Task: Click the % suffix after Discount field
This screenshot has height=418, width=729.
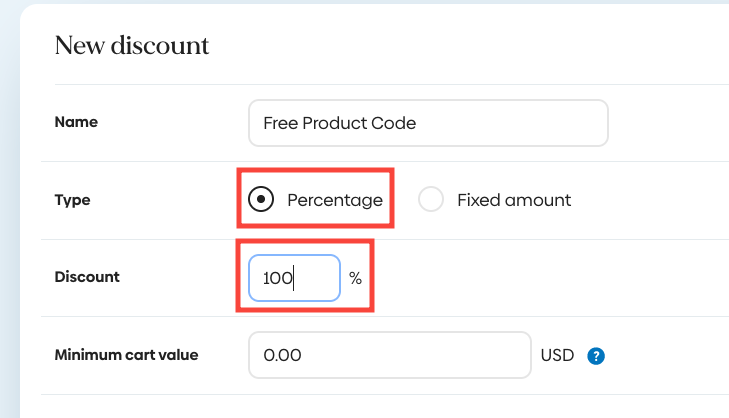Action: point(355,277)
